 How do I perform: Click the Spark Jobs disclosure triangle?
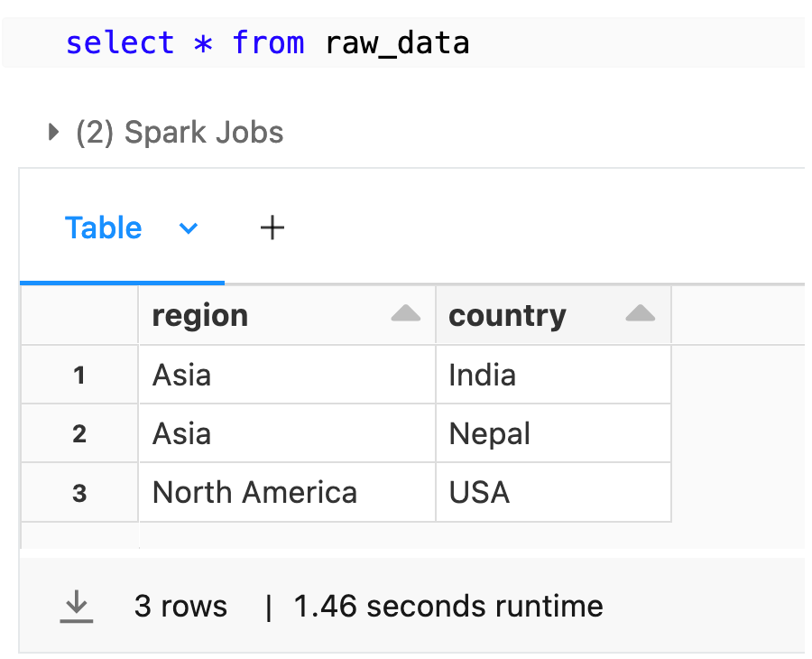coord(52,132)
